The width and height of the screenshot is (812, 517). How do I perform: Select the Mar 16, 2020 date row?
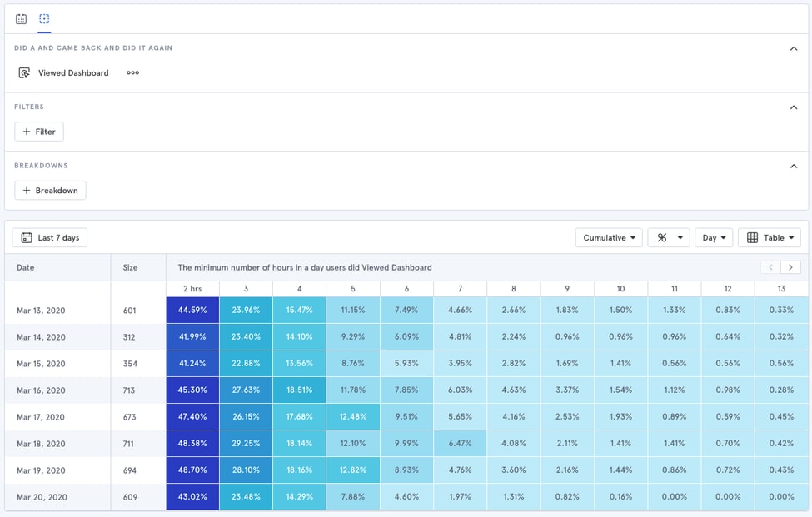40,390
